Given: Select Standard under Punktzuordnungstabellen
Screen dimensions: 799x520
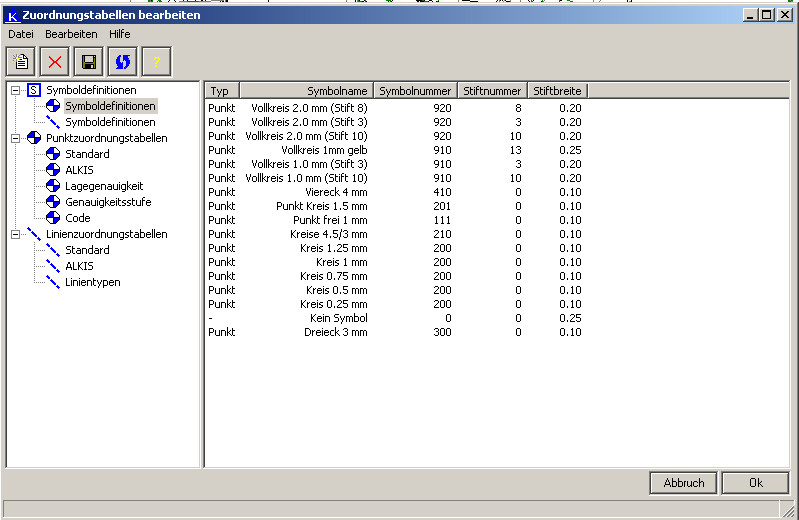Looking at the screenshot, I should click(x=87, y=154).
